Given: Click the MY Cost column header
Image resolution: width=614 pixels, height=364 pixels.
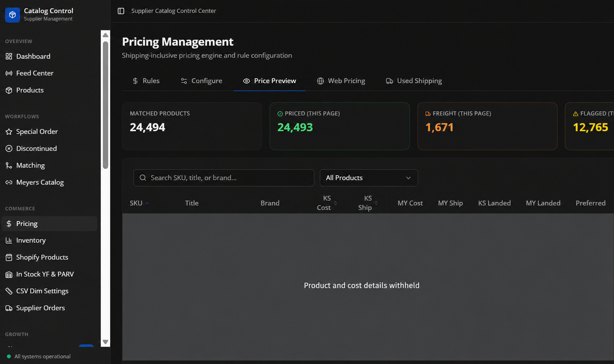Looking at the screenshot, I should coord(410,203).
